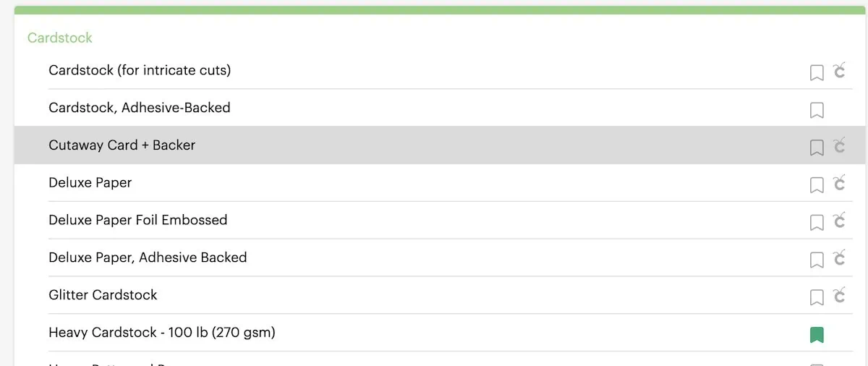Image resolution: width=868 pixels, height=366 pixels.
Task: Bookmark the Glitter Cardstock material
Action: pyautogui.click(x=817, y=297)
